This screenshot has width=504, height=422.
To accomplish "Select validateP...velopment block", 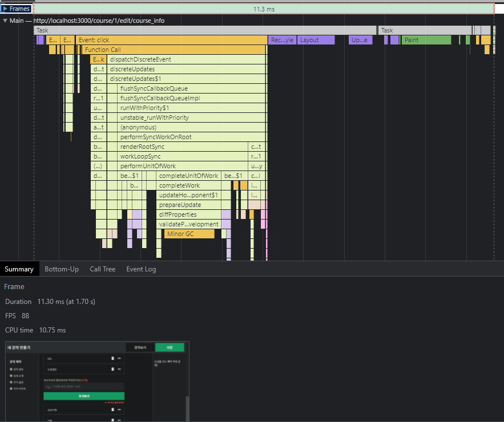I will tap(189, 224).
